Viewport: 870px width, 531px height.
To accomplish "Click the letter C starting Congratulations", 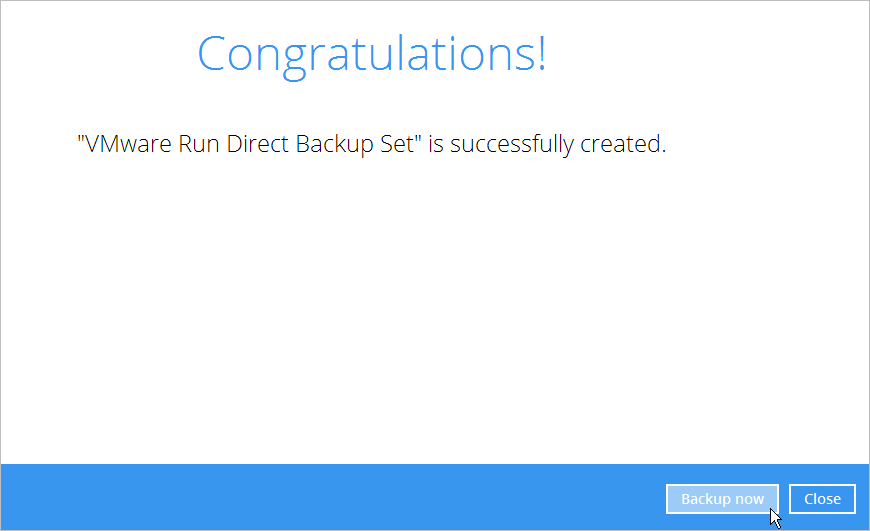I will tap(214, 54).
